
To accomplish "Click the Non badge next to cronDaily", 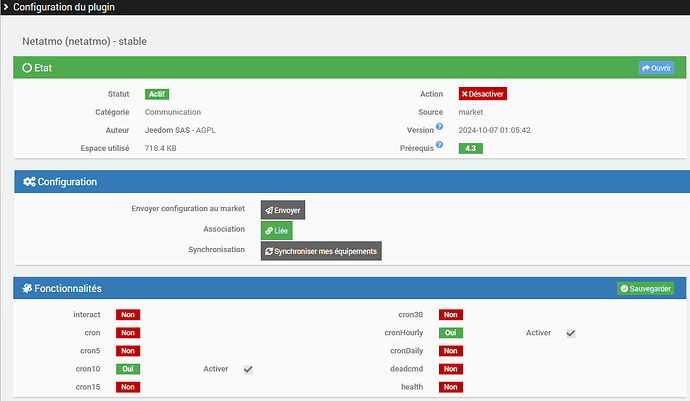I will [x=450, y=351].
